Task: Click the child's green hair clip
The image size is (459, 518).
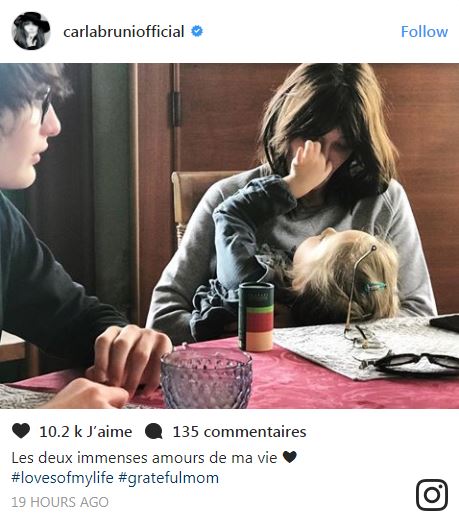Action: point(376,286)
